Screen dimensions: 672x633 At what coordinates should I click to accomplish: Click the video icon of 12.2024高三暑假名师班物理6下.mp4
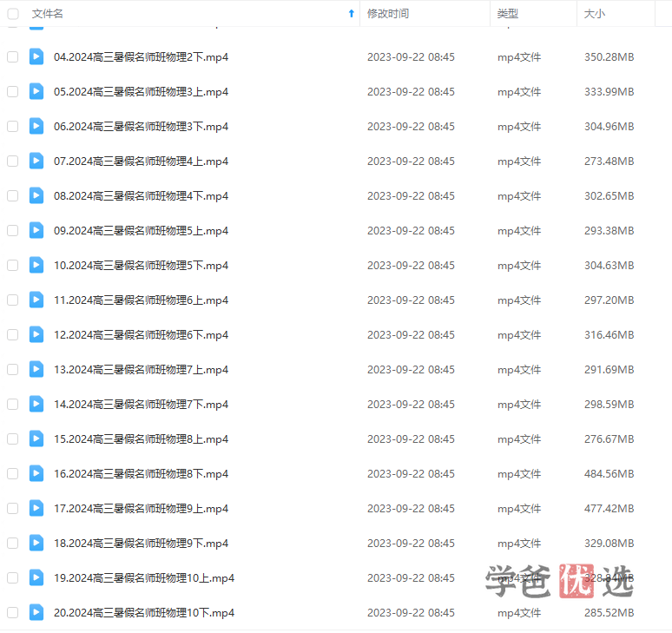[36, 334]
